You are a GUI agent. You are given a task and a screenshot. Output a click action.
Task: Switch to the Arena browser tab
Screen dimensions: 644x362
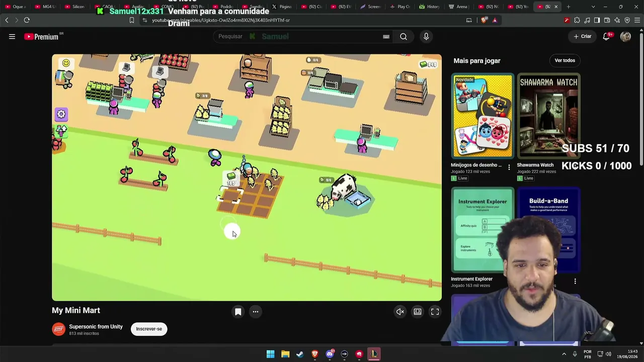tap(459, 7)
